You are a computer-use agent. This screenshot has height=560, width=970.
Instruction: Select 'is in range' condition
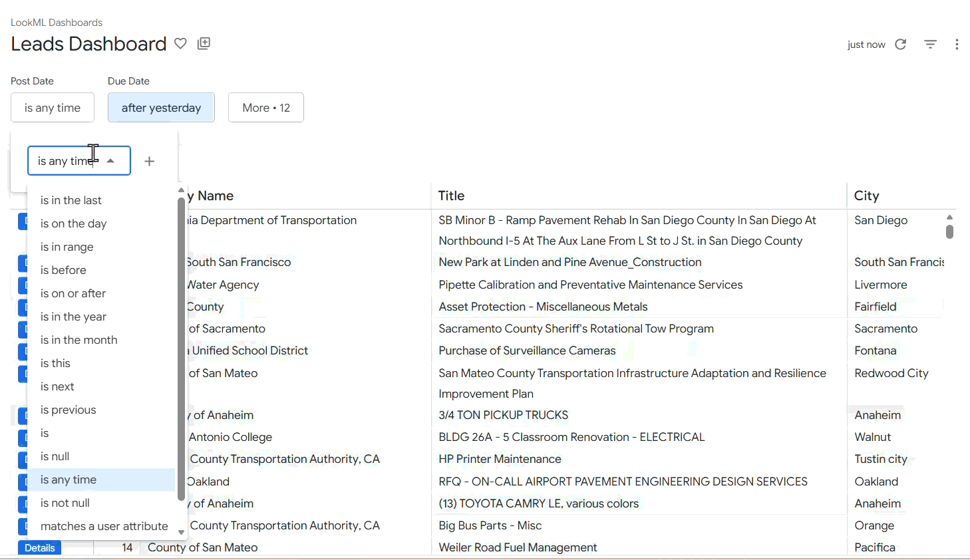coord(101,247)
